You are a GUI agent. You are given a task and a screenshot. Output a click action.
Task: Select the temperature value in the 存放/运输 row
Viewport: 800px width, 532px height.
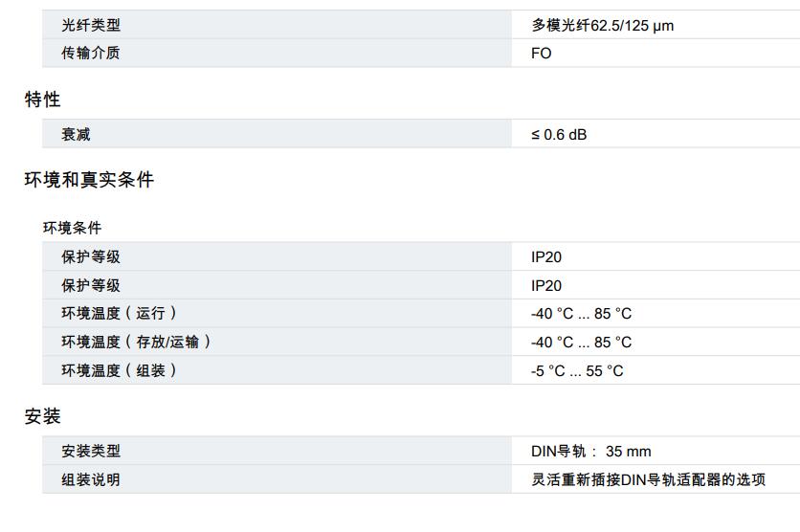[x=581, y=342]
